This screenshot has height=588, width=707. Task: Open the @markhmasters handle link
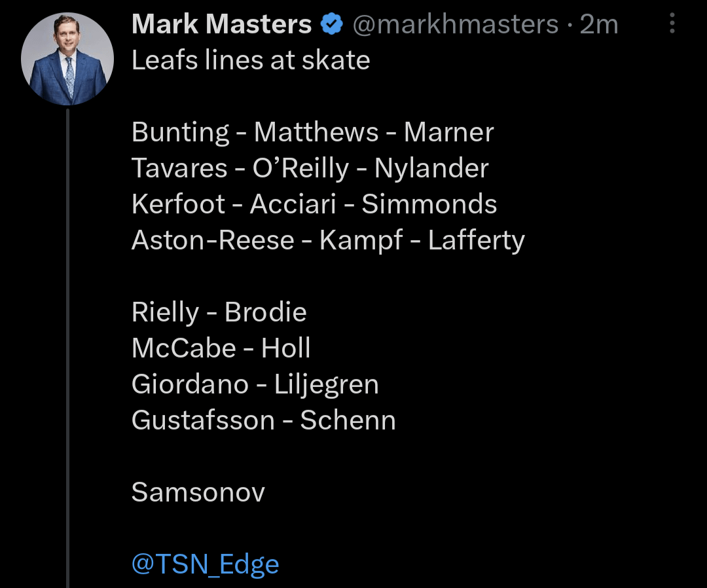pos(456,25)
